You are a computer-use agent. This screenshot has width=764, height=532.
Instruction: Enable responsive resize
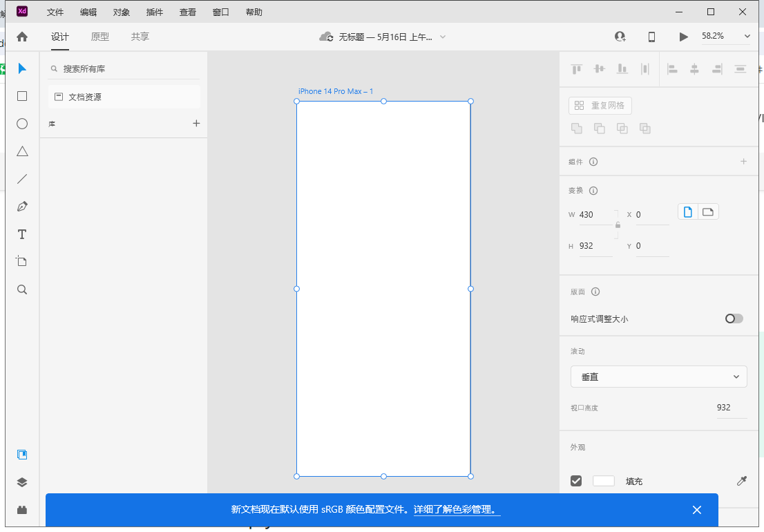click(734, 319)
